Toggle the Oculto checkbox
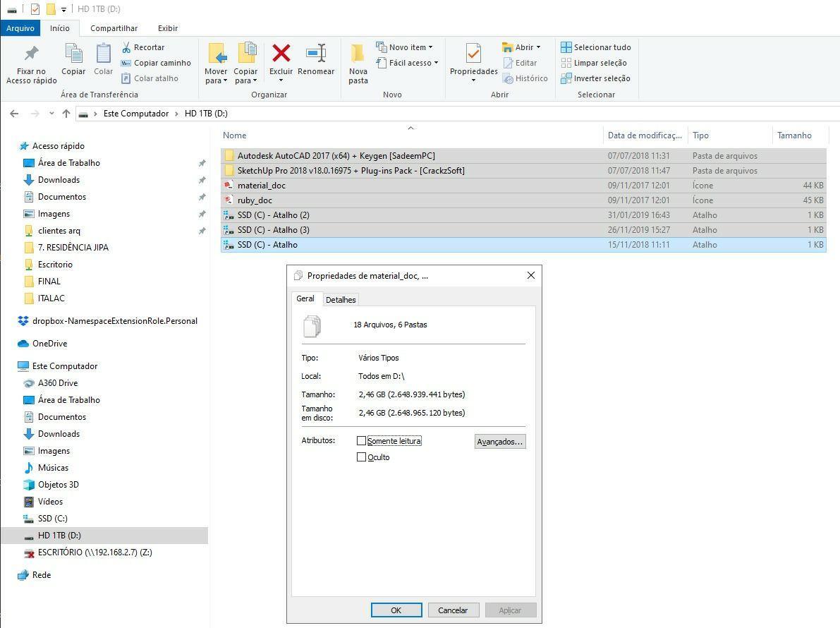 click(x=362, y=457)
